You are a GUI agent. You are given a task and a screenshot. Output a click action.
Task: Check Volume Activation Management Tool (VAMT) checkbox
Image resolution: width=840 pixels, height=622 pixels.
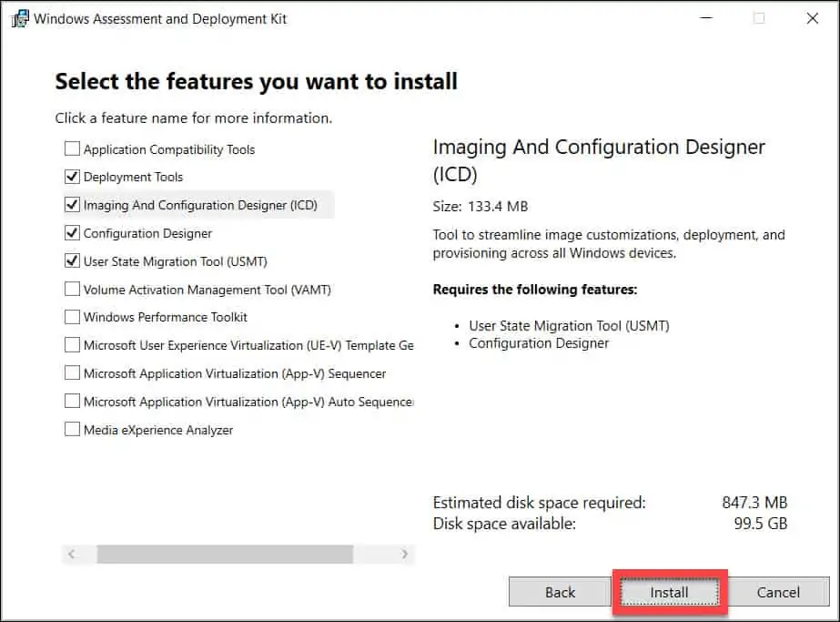tap(72, 289)
